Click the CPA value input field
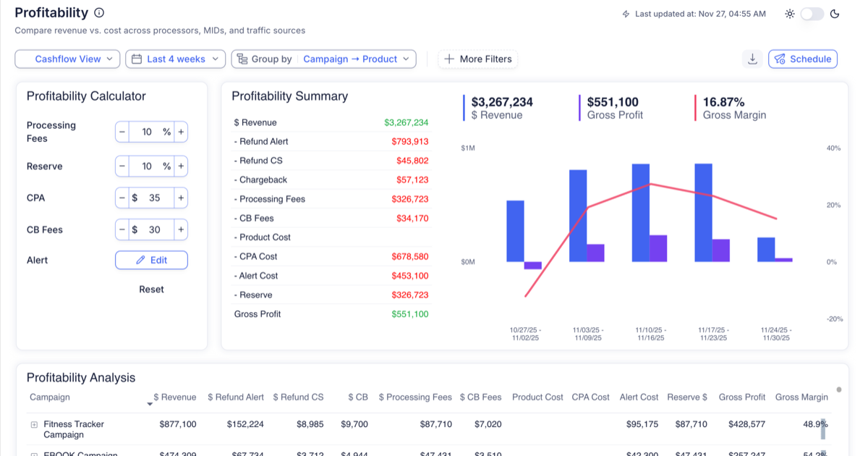The width and height of the screenshot is (868, 456). (x=154, y=198)
